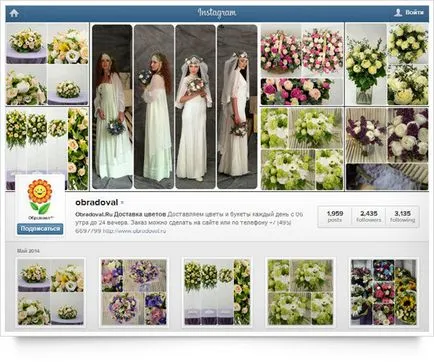The height and width of the screenshot is (362, 434).
Task: Open the www.obradoval.ru website link
Action: pyautogui.click(x=134, y=231)
